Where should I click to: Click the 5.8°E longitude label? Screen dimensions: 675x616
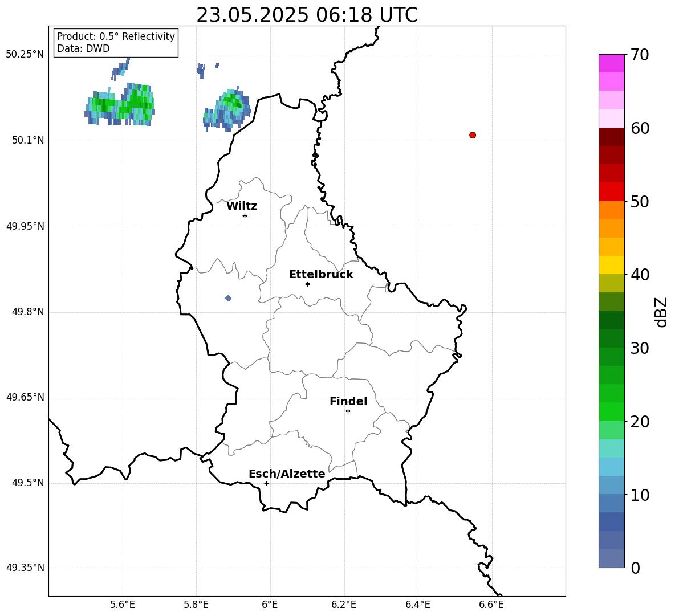point(196,605)
